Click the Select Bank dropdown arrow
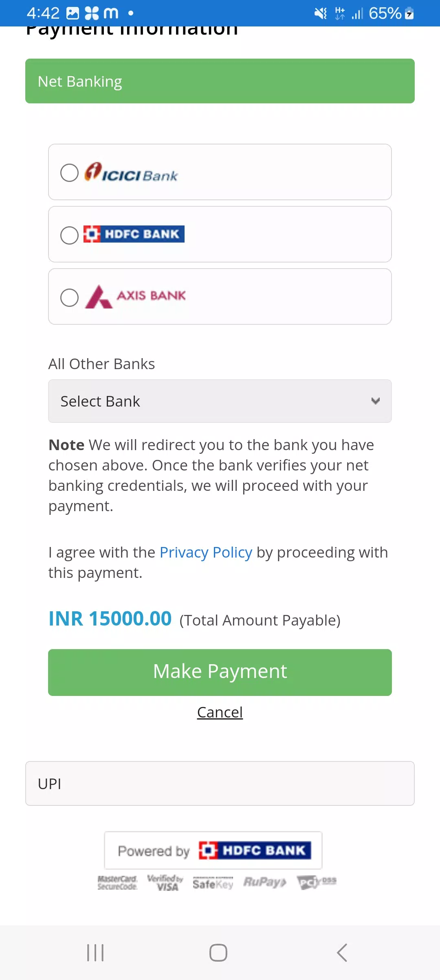 [x=376, y=401]
